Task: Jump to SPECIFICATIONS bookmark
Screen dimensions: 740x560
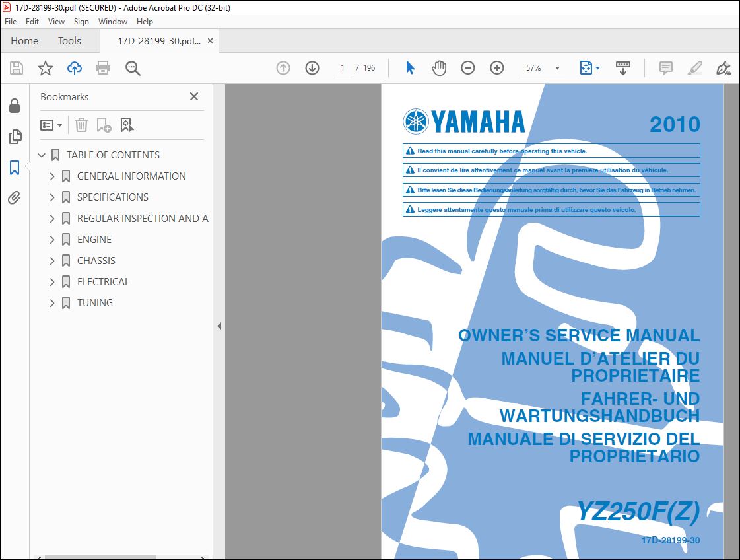Action: click(x=113, y=197)
